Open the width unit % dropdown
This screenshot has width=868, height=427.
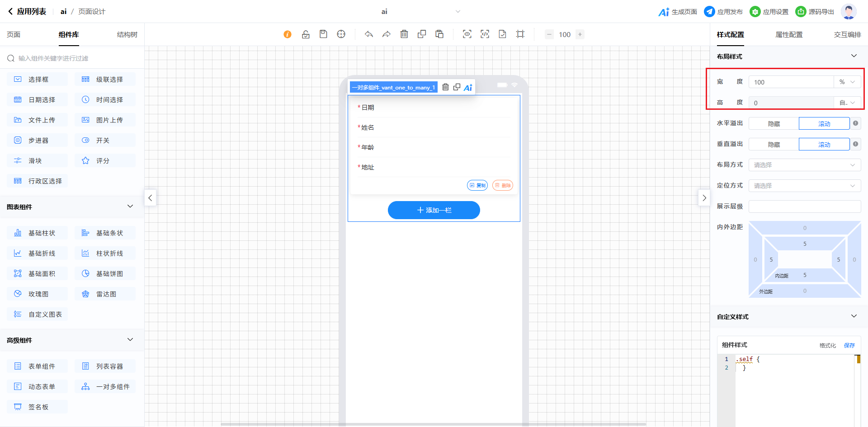847,82
